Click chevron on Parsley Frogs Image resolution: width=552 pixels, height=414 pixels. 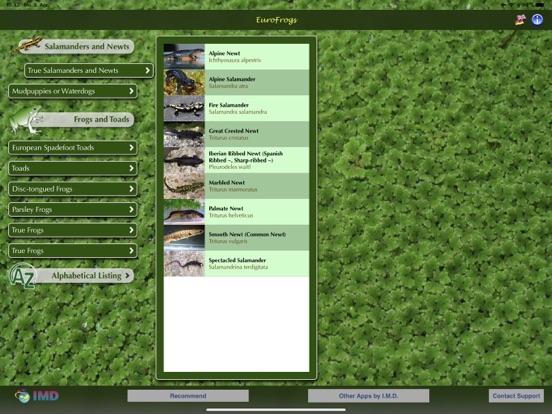[x=131, y=209]
